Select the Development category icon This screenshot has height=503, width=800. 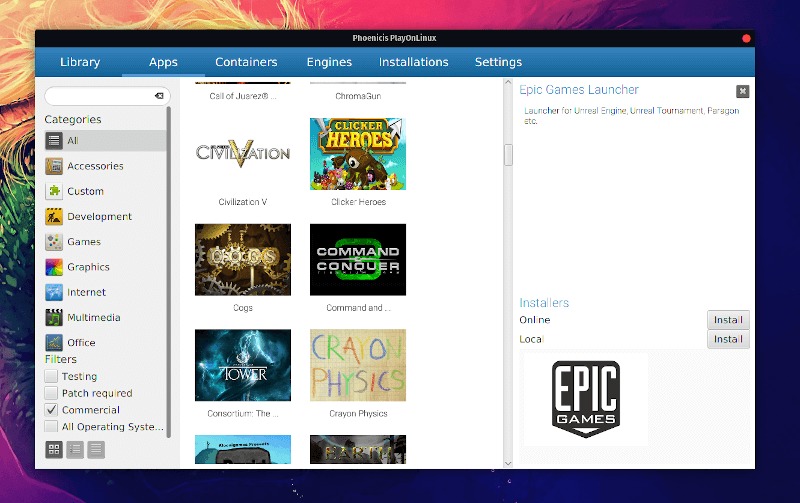pos(54,216)
